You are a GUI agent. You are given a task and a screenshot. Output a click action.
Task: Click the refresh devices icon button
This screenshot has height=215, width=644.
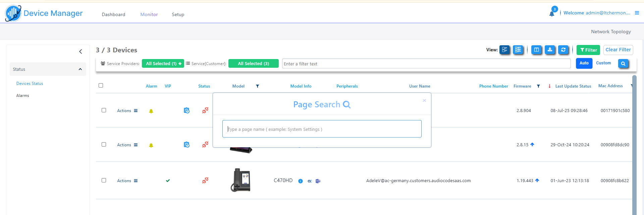click(563, 50)
